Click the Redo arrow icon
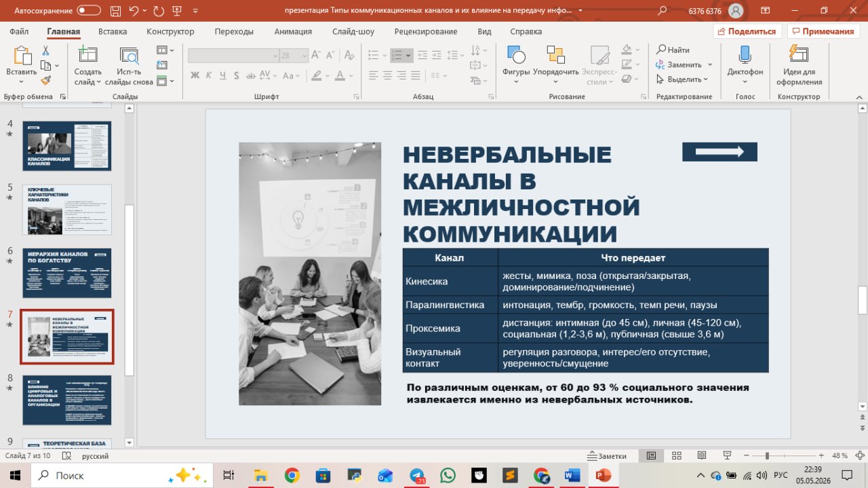The width and height of the screenshot is (868, 488). point(159,11)
